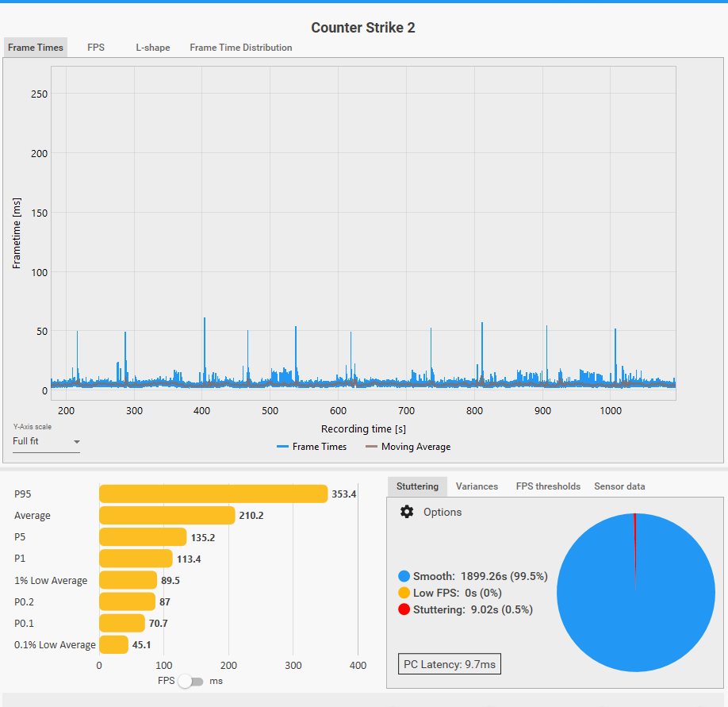The image size is (728, 707).
Task: Open the Frame Time Distribution tab
Action: pos(240,48)
